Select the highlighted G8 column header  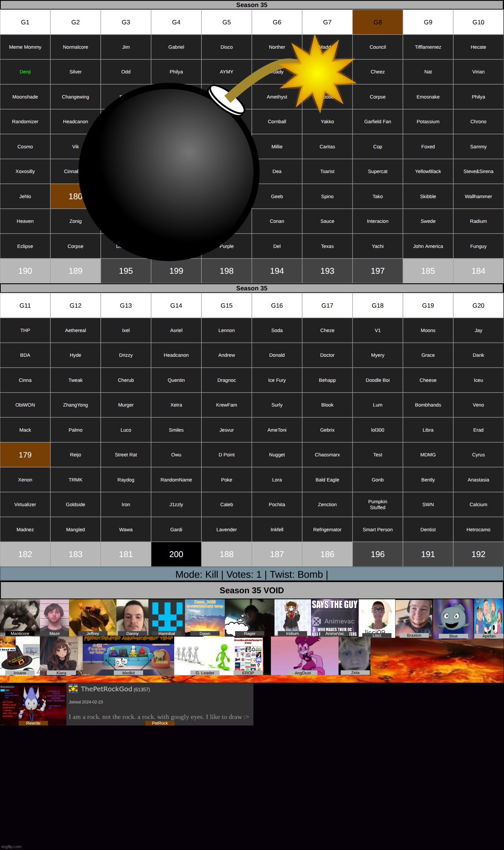pyautogui.click(x=377, y=22)
